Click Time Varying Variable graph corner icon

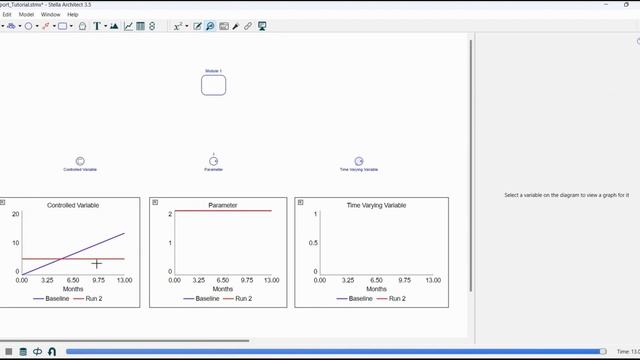tap(300, 202)
